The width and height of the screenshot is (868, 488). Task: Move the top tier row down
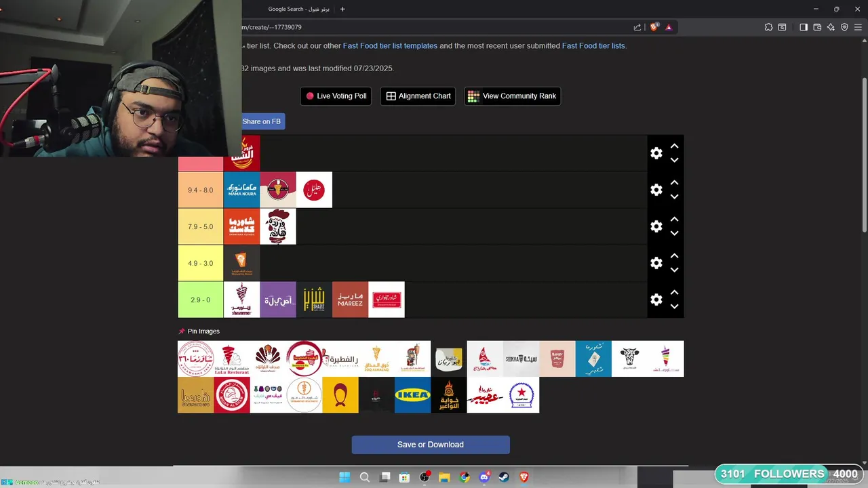click(674, 160)
